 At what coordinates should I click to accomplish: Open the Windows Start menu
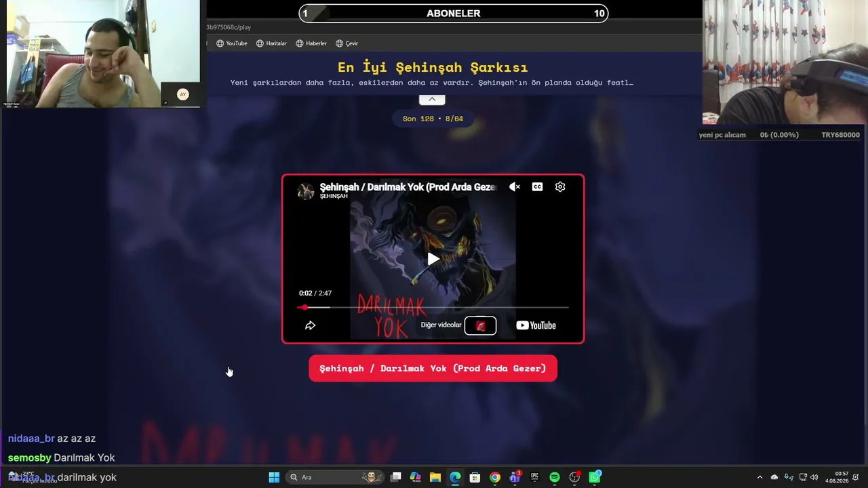(x=274, y=477)
